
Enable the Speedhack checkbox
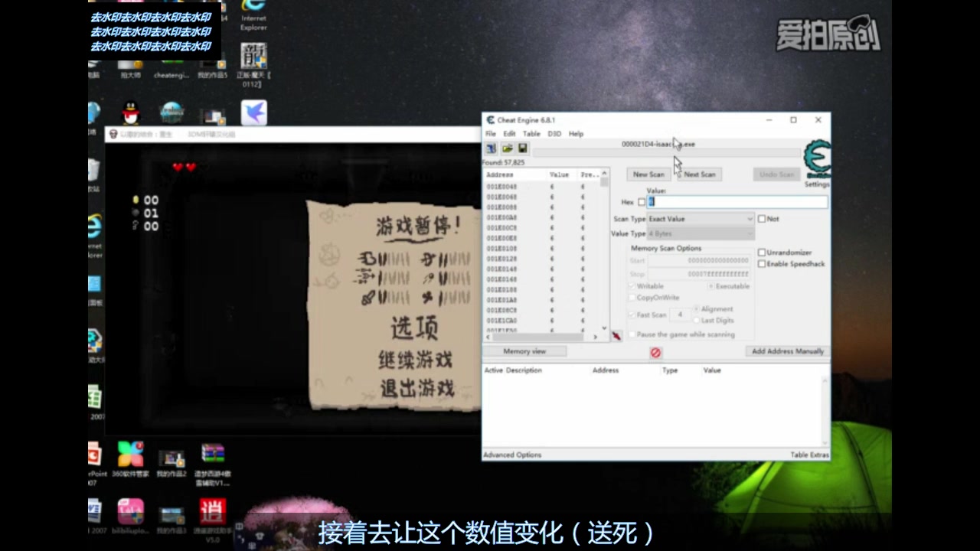762,263
